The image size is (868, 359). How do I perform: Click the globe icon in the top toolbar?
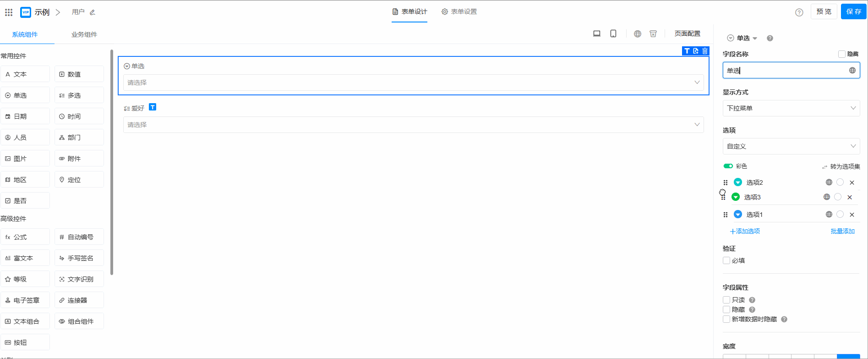[637, 33]
